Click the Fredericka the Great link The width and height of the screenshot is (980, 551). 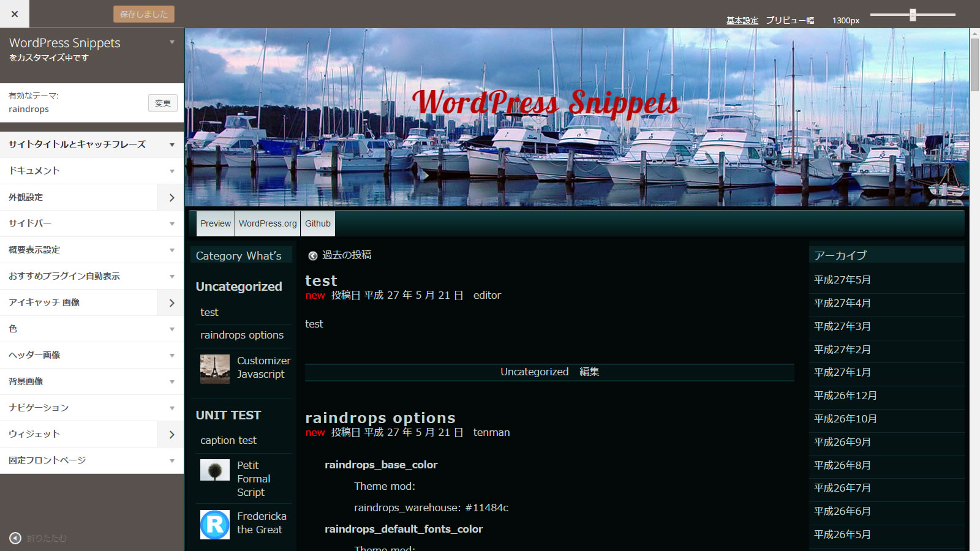(262, 523)
